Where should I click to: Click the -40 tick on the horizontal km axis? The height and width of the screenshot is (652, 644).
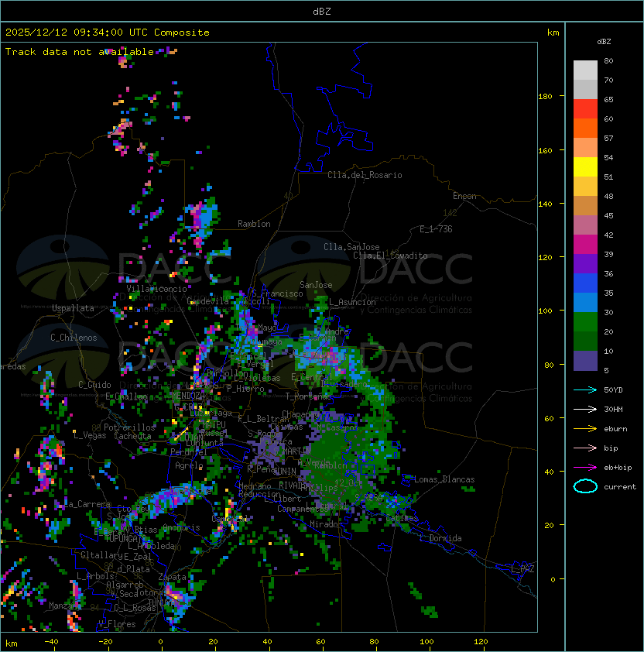tap(51, 642)
